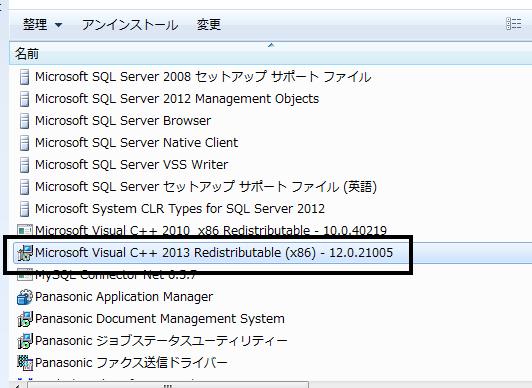
Task: Click the horizontal scrollbar at the bottom
Action: pos(168,385)
